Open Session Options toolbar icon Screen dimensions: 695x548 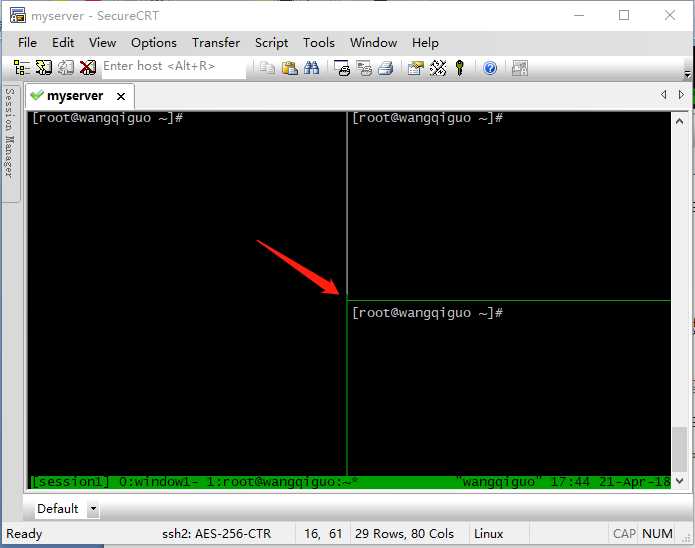(x=415, y=68)
